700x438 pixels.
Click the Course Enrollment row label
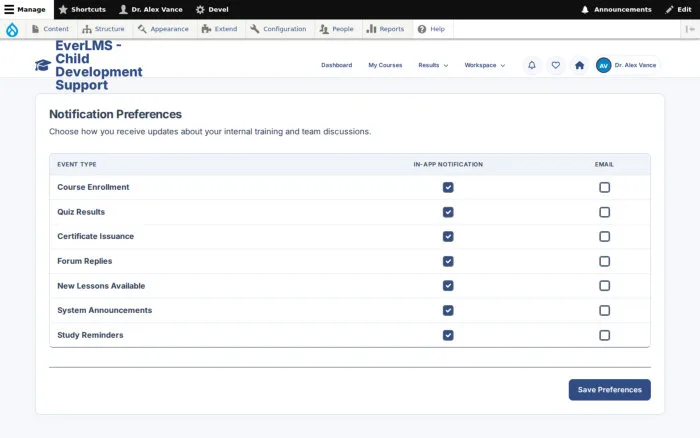coord(93,187)
